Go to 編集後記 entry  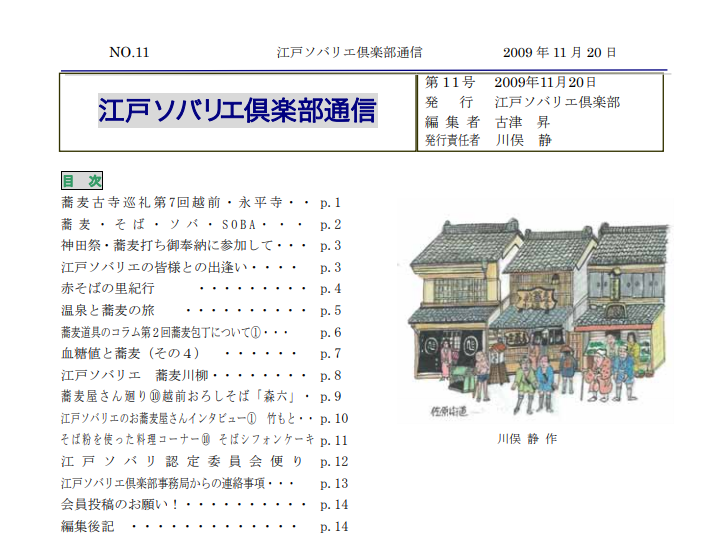click(200, 527)
